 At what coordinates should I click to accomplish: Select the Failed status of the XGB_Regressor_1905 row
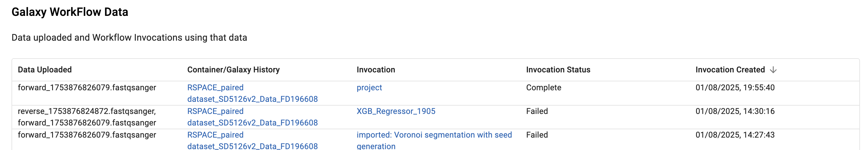[537, 111]
